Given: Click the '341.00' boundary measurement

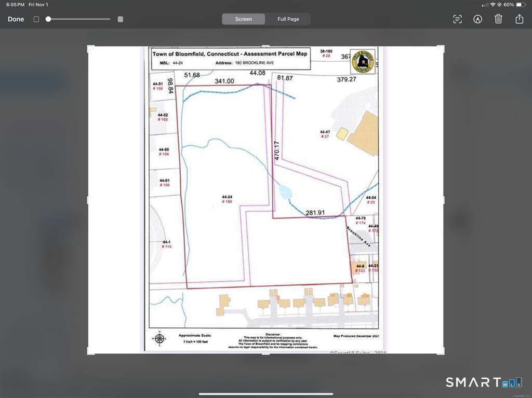Looking at the screenshot, I should pos(224,81).
